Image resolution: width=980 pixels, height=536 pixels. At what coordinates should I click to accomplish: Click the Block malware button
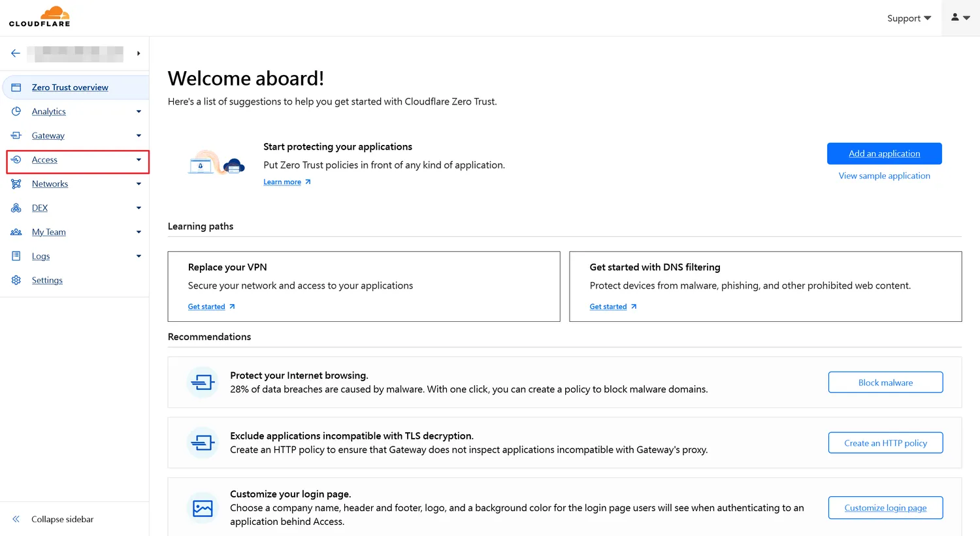point(885,383)
